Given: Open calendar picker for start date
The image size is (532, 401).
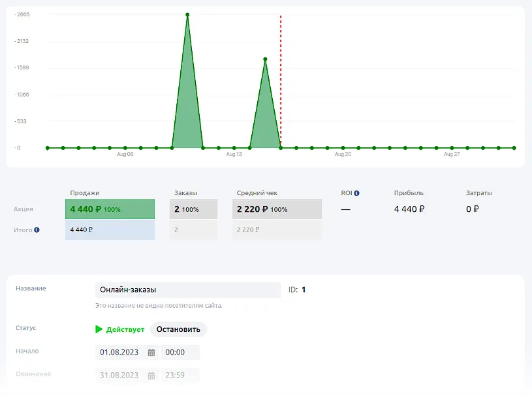Looking at the screenshot, I should pos(151,353).
